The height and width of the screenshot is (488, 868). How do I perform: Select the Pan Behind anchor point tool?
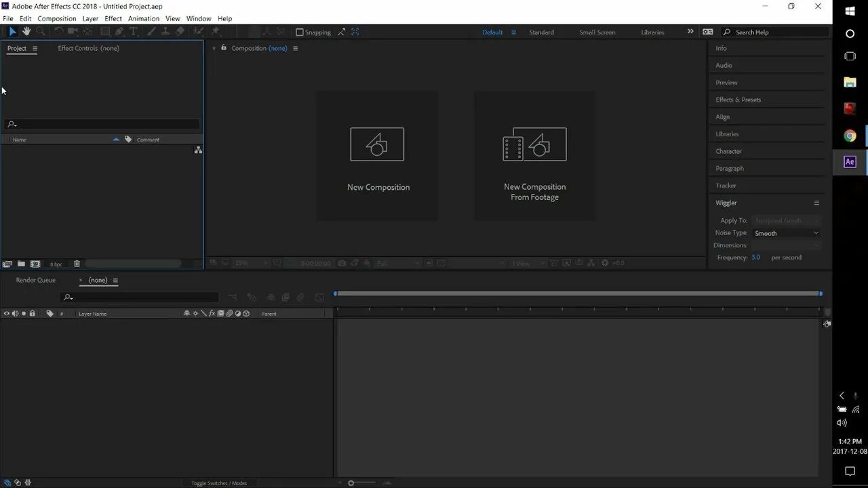87,31
